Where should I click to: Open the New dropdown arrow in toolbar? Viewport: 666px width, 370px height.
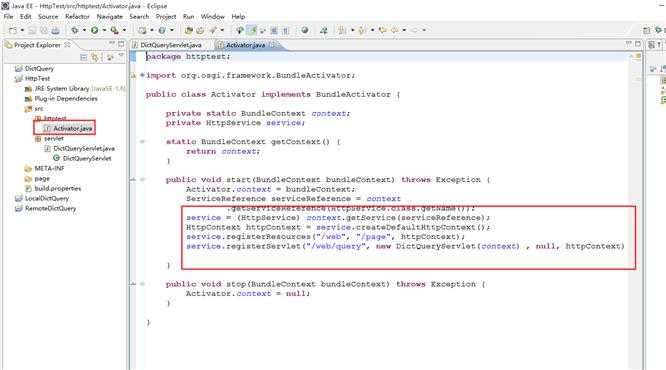22,31
